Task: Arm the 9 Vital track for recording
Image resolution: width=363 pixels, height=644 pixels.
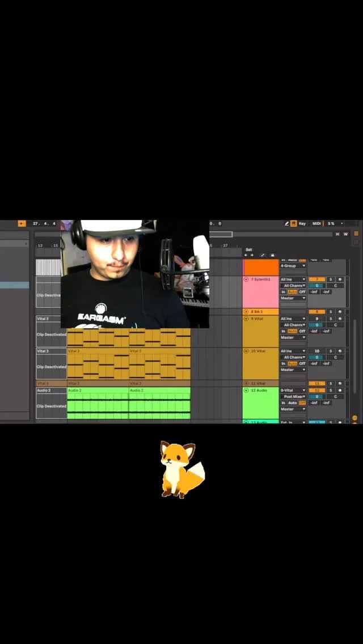Action: pyautogui.click(x=340, y=318)
